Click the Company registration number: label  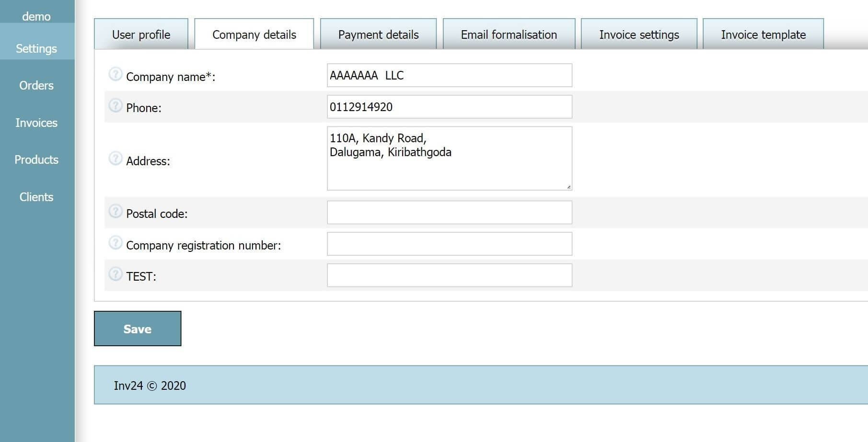click(204, 245)
